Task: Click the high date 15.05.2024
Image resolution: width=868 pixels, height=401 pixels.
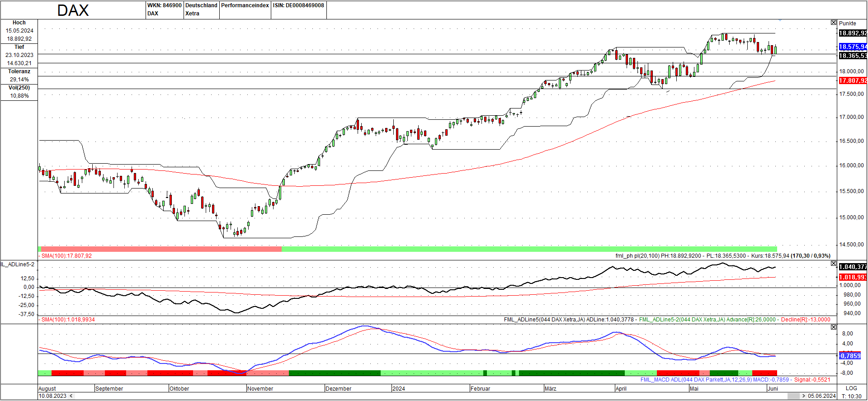Action: point(19,31)
